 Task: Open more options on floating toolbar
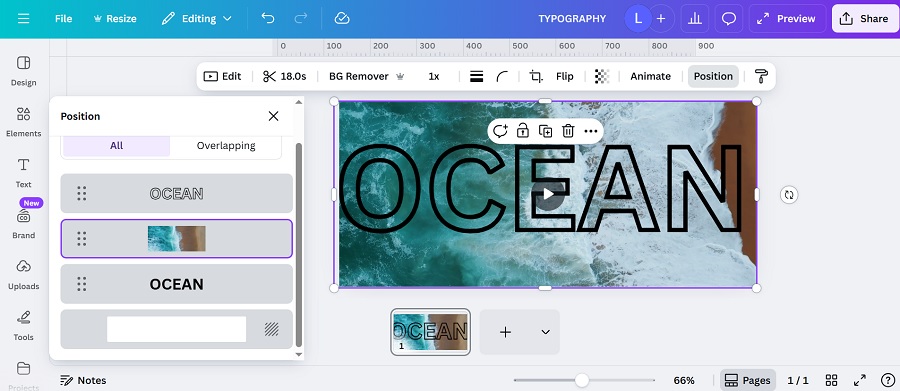(591, 131)
